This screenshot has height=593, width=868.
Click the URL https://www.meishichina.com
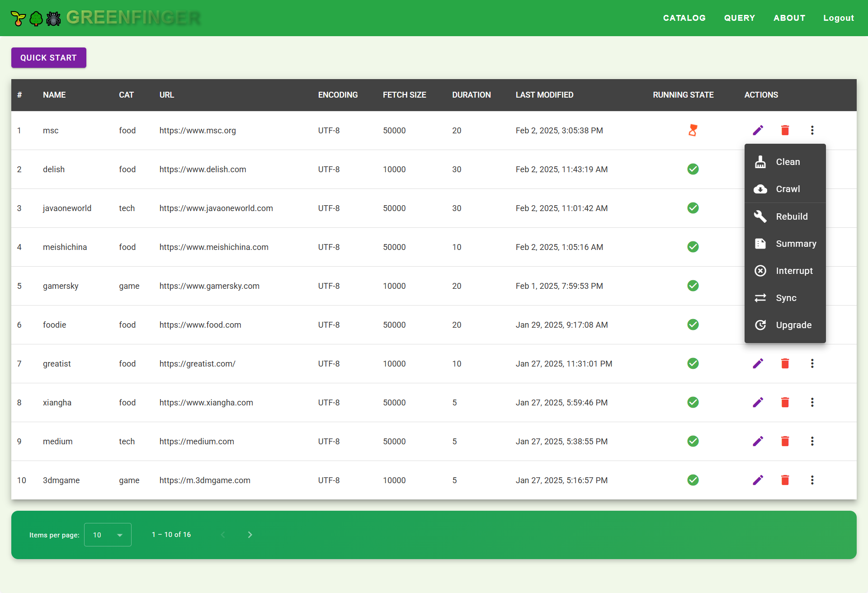214,247
